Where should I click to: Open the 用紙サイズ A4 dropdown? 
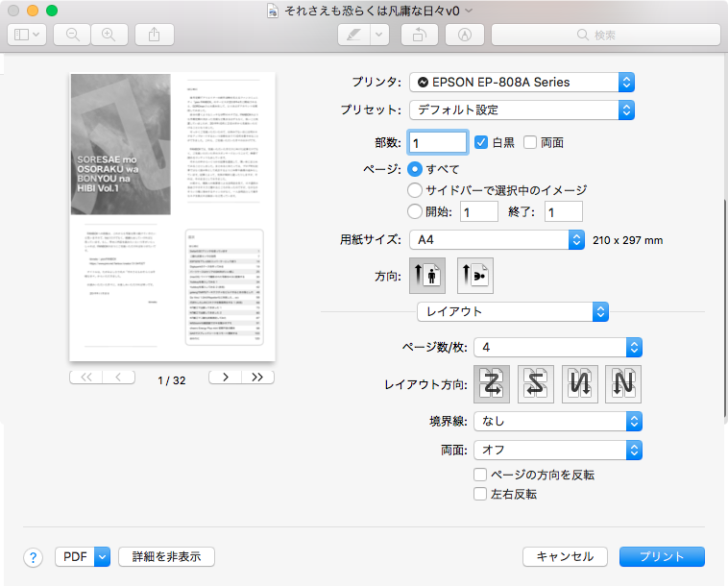497,239
